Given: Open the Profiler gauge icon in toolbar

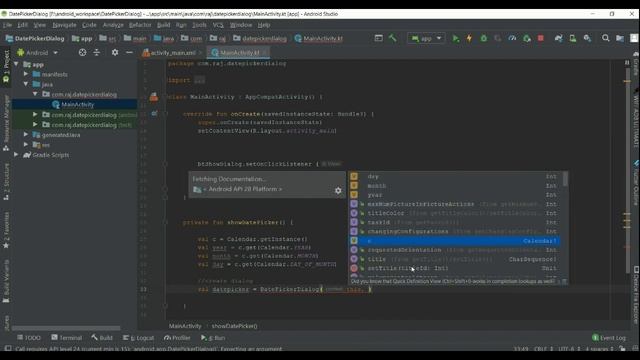Looking at the screenshot, I should tap(512, 38).
